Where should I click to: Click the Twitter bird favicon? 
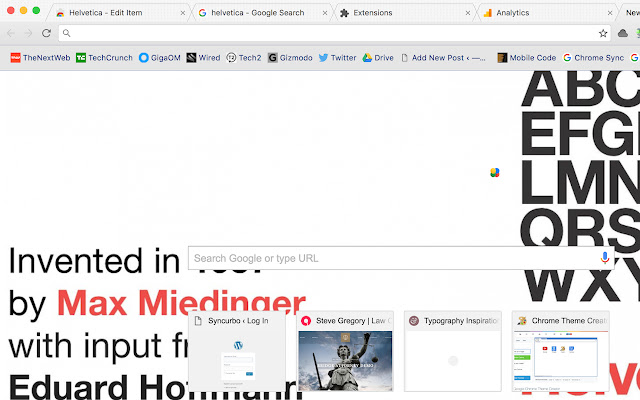[x=323, y=58]
